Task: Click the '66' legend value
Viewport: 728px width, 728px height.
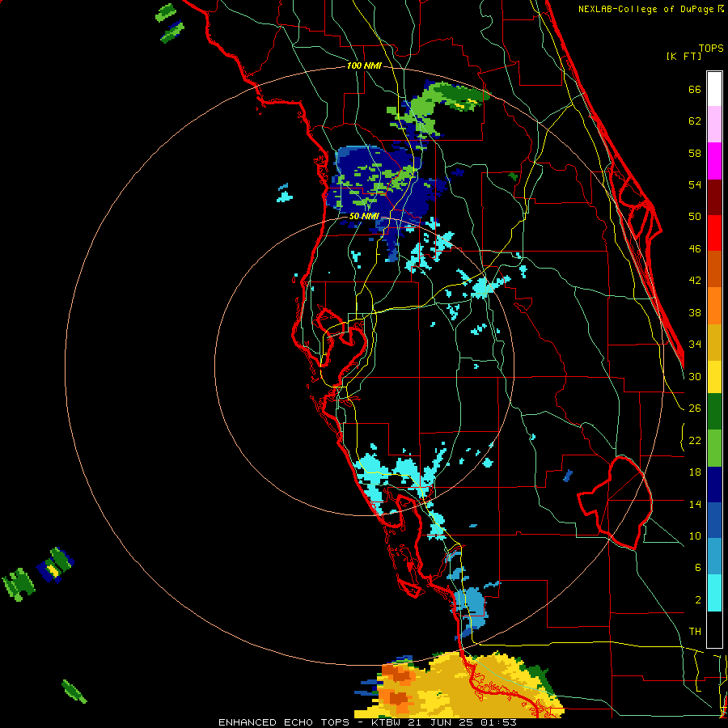Action: click(695, 89)
